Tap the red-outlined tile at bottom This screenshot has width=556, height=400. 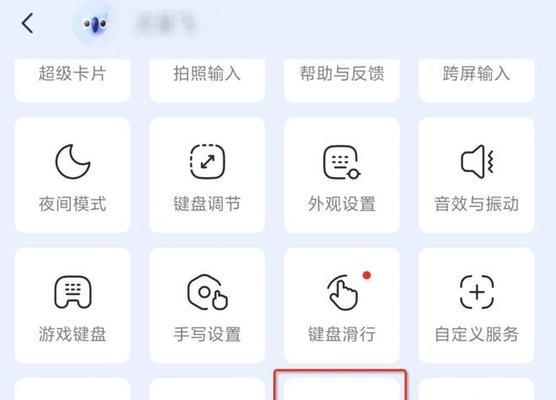coord(340,385)
